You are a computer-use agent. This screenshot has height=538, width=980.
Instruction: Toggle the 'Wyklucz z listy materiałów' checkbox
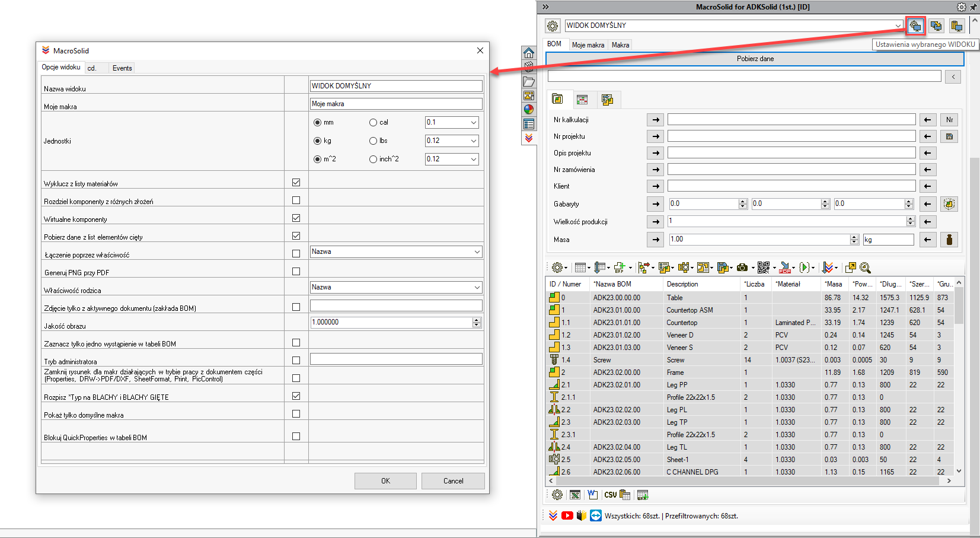pos(296,182)
